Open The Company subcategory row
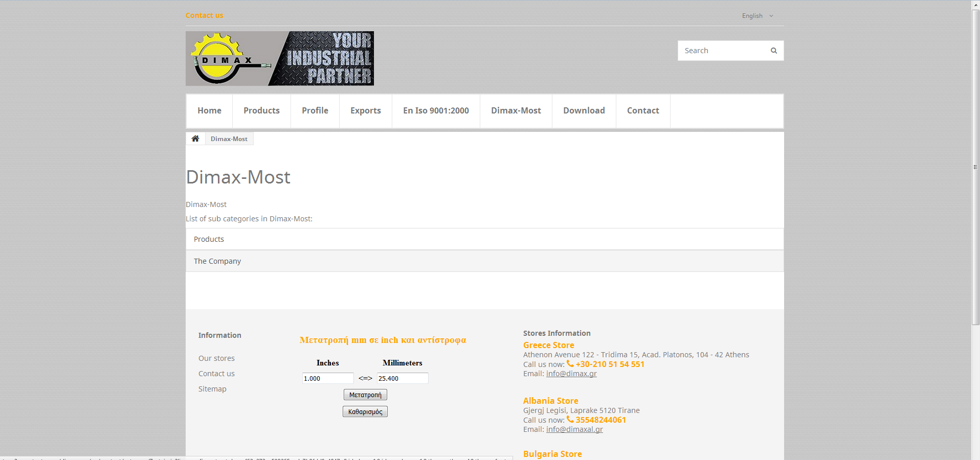Screen dimensions: 980x460 pos(484,261)
